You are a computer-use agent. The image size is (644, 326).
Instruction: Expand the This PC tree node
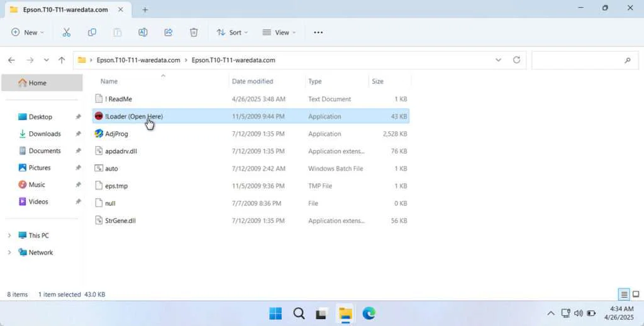9,236
